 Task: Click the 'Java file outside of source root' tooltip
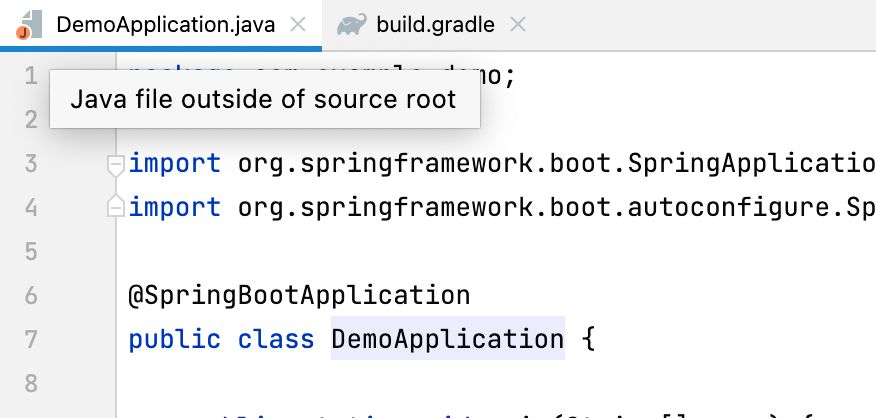[265, 99]
